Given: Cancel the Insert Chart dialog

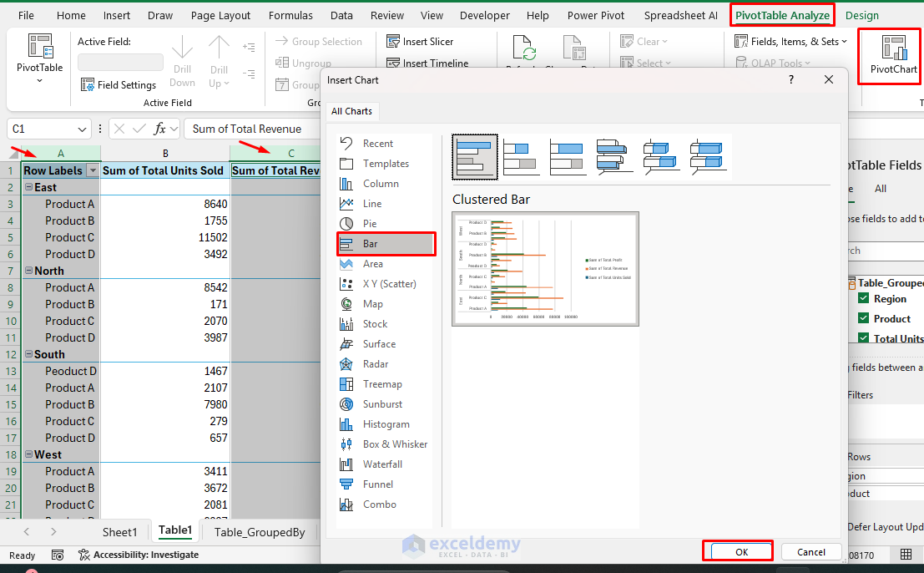Looking at the screenshot, I should (810, 552).
